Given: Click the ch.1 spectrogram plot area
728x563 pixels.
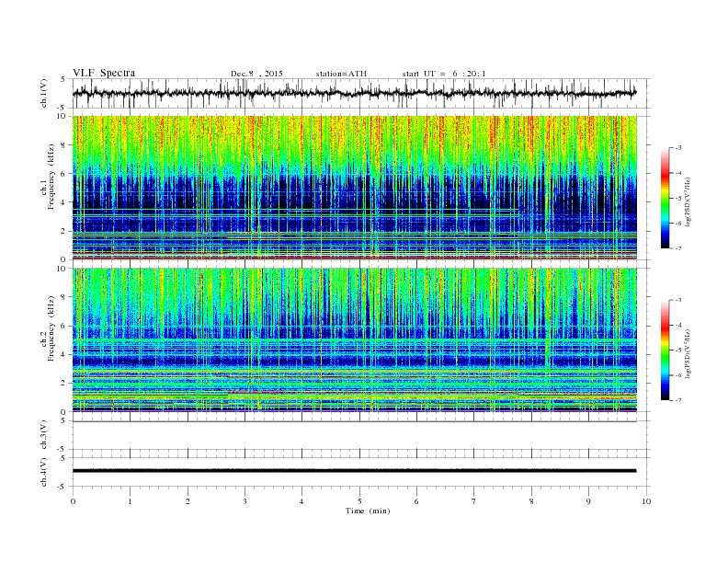Looking at the screenshot, I should (x=354, y=187).
